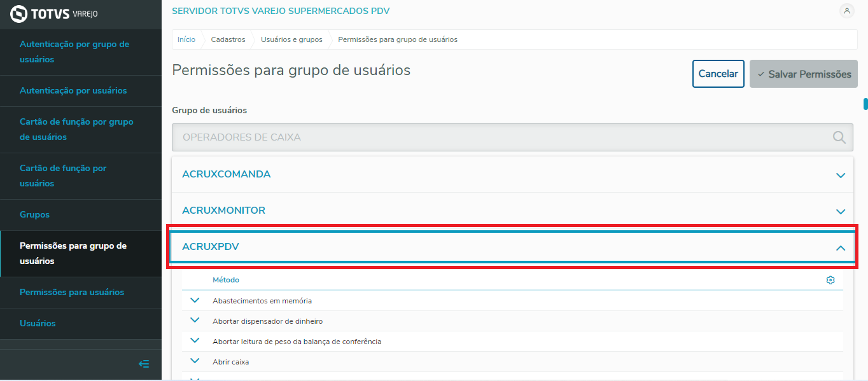Click the ACRUXPDV section title
This screenshot has height=381, width=868.
click(x=211, y=247)
